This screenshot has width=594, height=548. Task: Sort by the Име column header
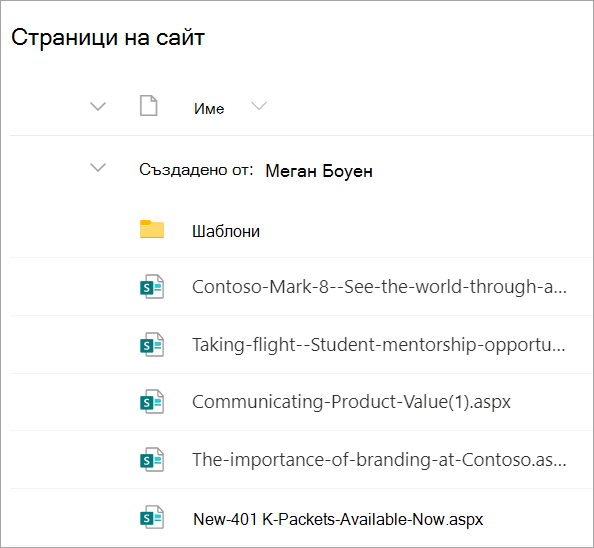[209, 109]
